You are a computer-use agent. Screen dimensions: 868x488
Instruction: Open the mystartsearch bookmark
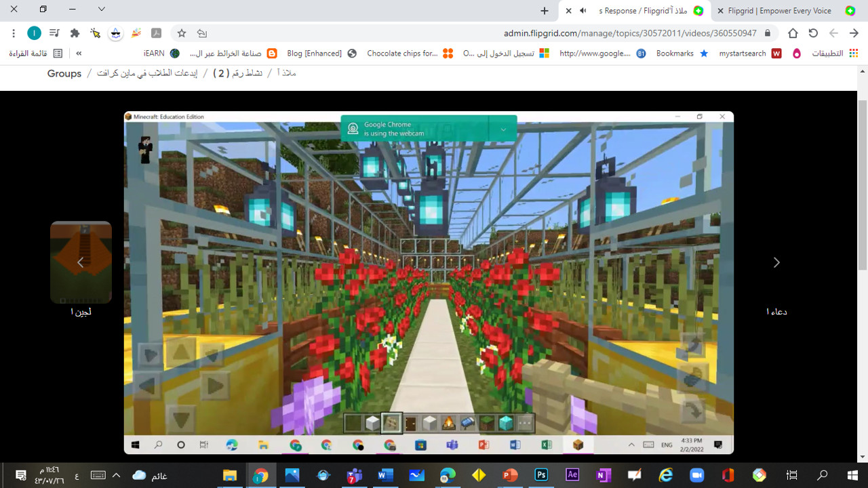[750, 54]
